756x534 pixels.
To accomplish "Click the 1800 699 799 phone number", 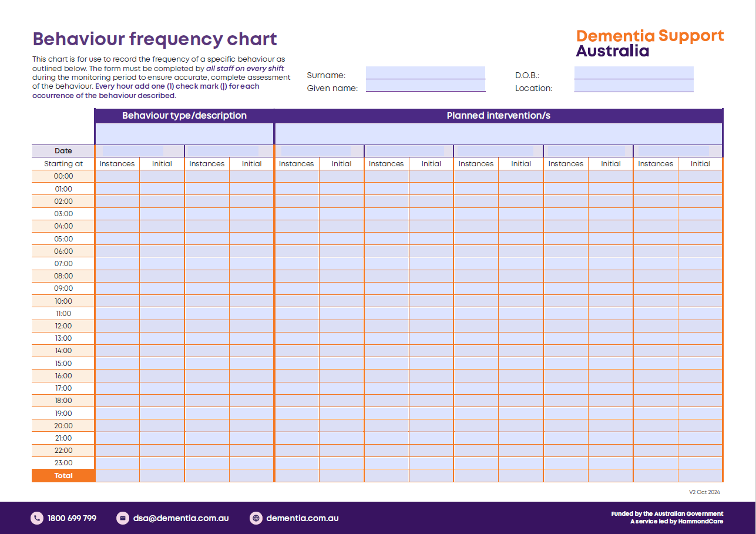I will point(70,518).
